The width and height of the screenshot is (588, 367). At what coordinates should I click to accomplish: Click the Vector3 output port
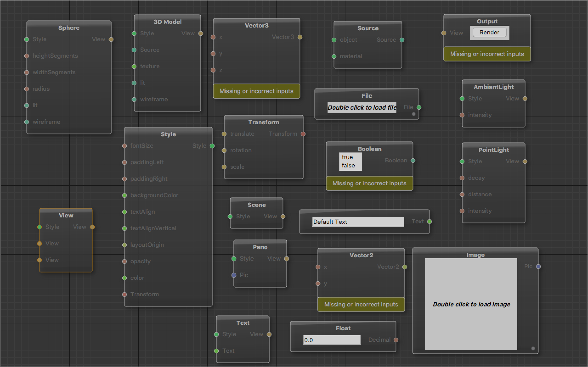click(x=300, y=37)
